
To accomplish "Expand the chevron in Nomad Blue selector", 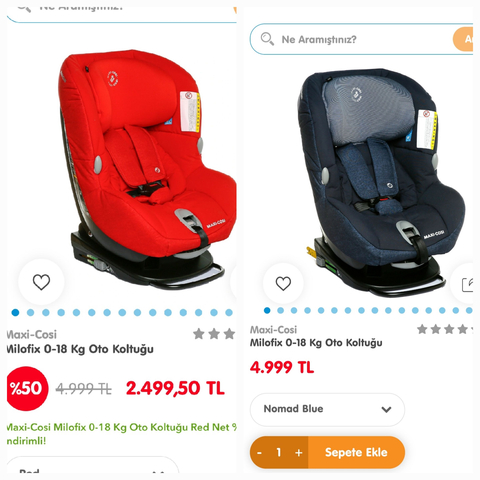I will [x=386, y=409].
